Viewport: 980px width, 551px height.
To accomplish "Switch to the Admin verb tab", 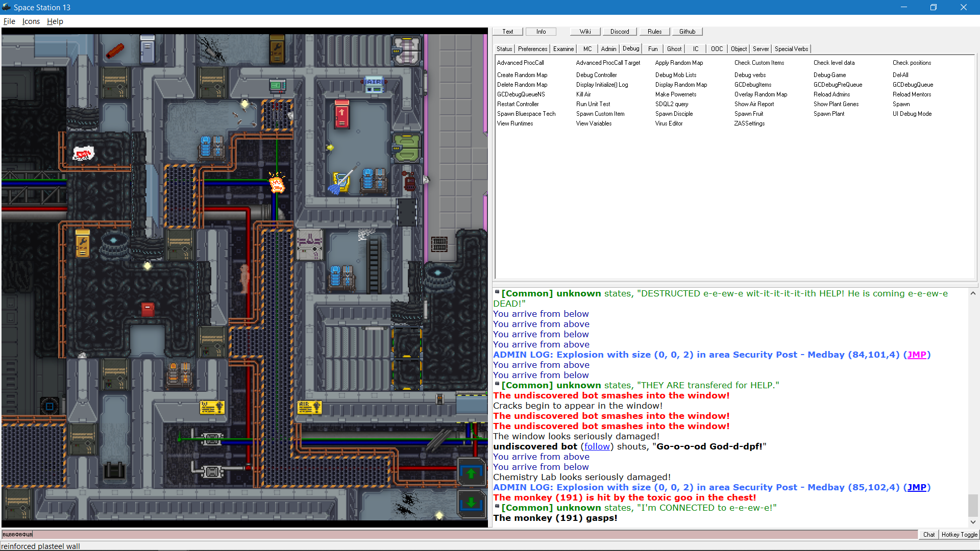I will coord(608,49).
